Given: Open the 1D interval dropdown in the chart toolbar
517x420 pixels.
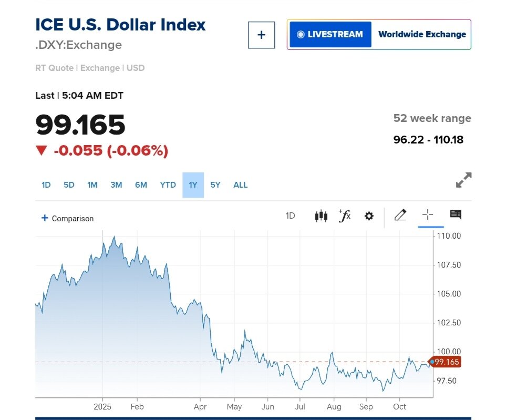Looking at the screenshot, I should tap(290, 216).
